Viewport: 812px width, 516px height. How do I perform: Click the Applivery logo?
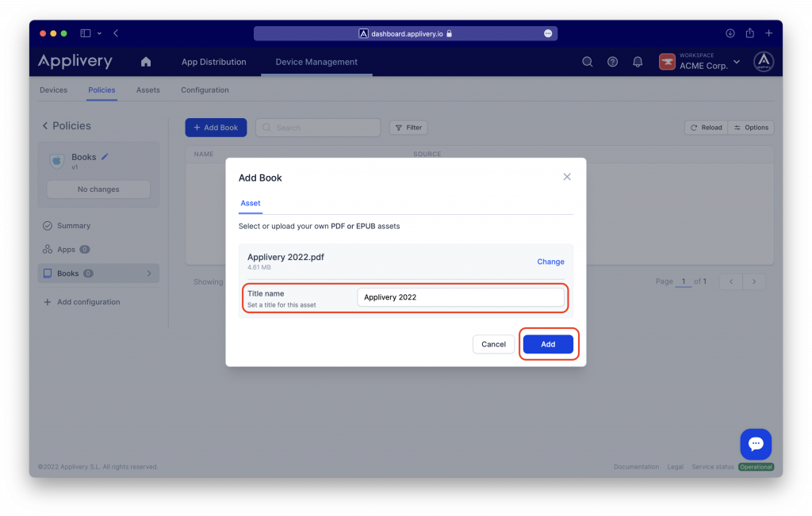[75, 61]
